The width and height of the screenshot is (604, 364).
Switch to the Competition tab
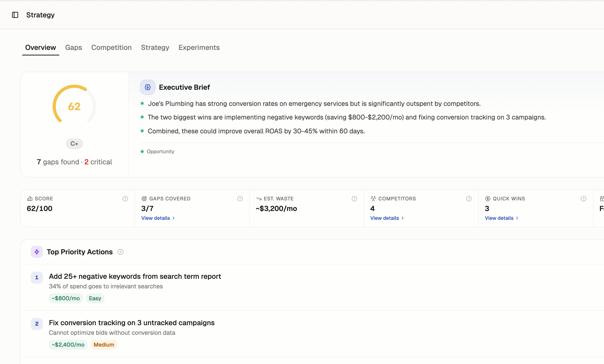click(111, 47)
